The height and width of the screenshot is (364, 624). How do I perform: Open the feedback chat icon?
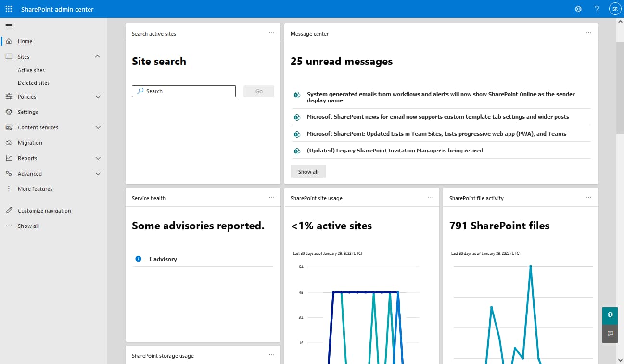[x=610, y=333]
